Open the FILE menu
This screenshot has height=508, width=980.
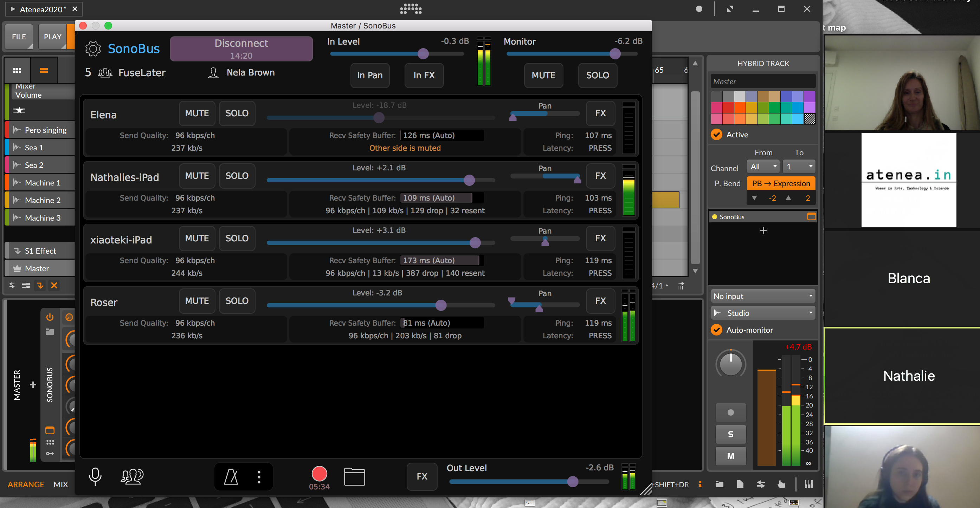click(19, 37)
